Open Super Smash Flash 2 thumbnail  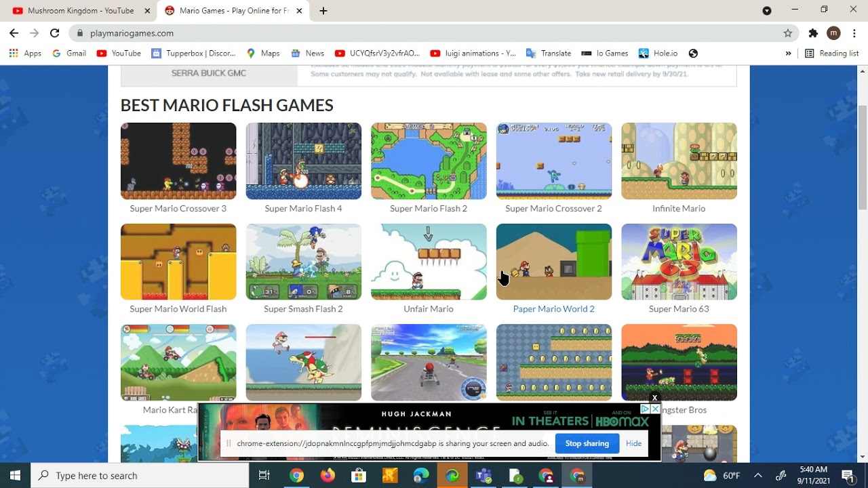(x=303, y=262)
